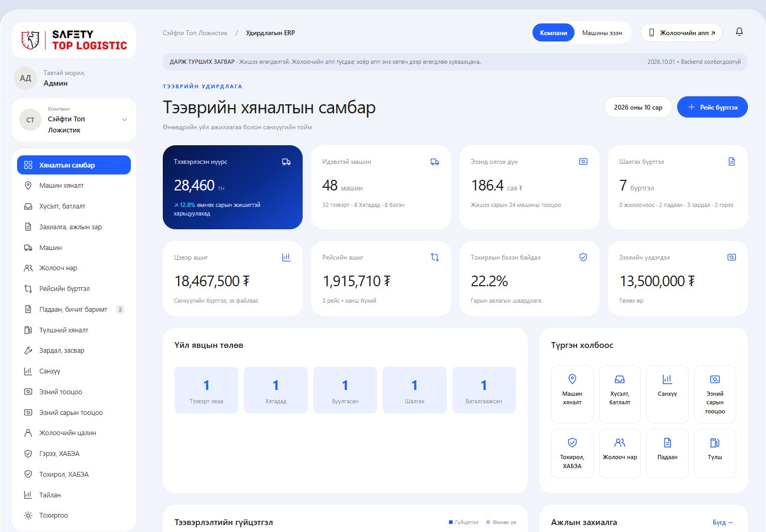The image size is (766, 532).
Task: Switch to Компани view toggle
Action: (553, 33)
